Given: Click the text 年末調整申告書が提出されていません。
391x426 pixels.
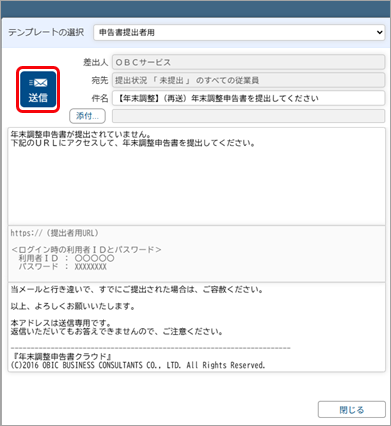Looking at the screenshot, I should (81, 134).
